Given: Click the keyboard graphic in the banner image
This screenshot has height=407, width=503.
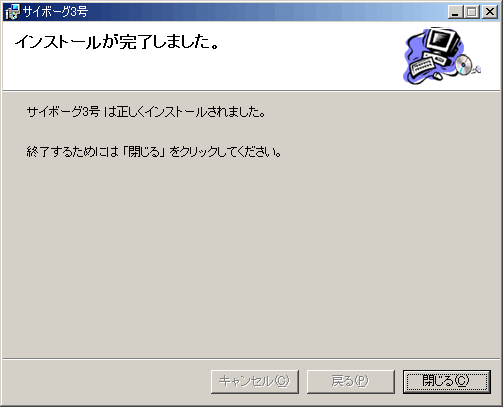Looking at the screenshot, I should point(423,67).
